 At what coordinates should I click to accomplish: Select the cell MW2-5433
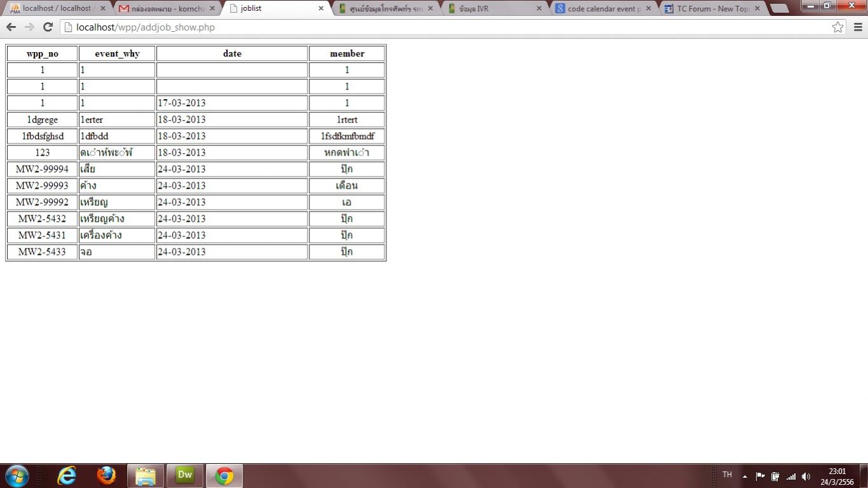click(x=43, y=252)
